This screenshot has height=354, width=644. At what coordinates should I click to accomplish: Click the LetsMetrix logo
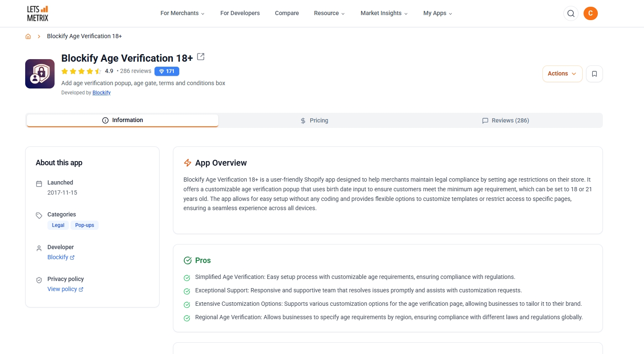pos(38,13)
